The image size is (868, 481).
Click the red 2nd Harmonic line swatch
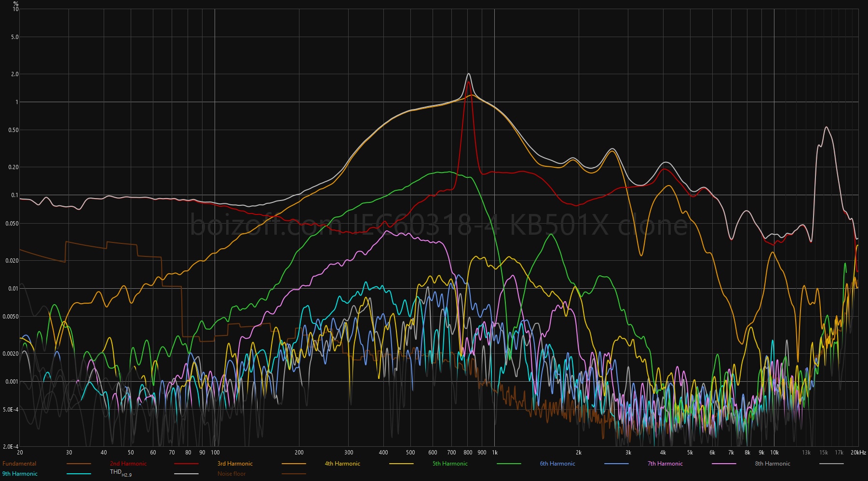pyautogui.click(x=186, y=464)
